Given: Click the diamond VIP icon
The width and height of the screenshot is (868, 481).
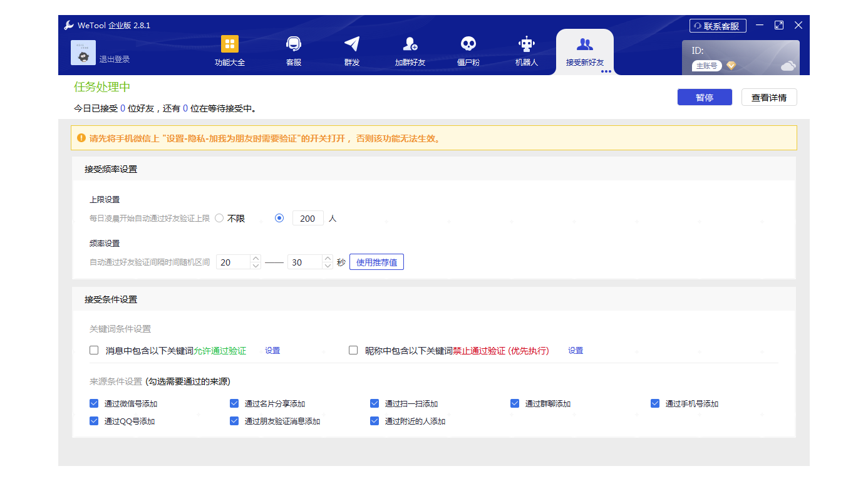Looking at the screenshot, I should pyautogui.click(x=731, y=66).
